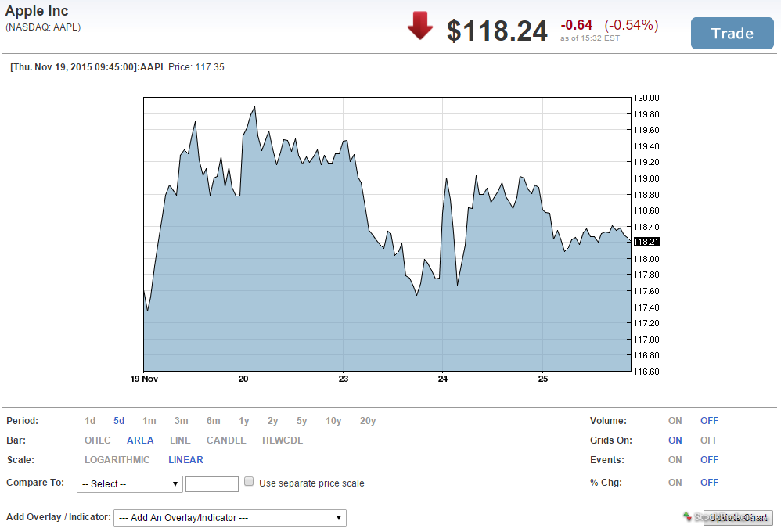Screen dimensions: 781x532
Task: Select LOGARITHMIC scale
Action: [117, 460]
